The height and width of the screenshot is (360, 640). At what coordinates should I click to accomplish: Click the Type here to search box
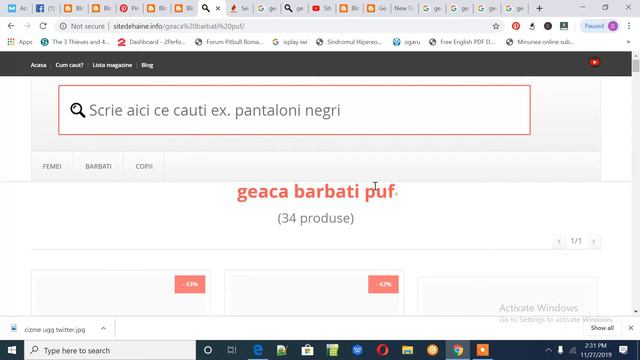pos(110,350)
